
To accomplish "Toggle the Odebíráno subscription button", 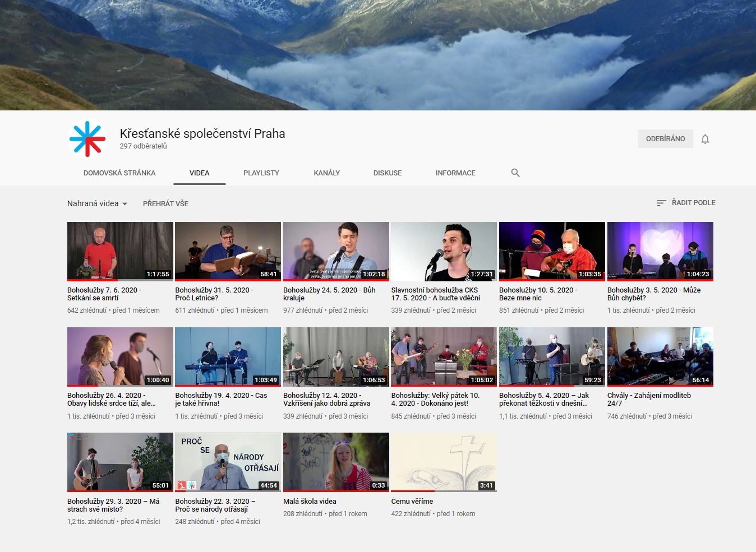I will point(665,139).
